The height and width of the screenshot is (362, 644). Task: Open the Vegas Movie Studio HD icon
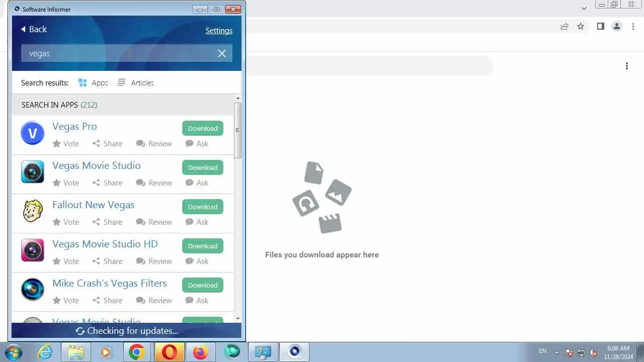[33, 251]
